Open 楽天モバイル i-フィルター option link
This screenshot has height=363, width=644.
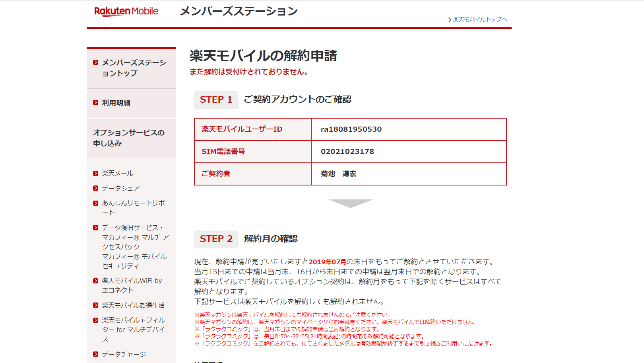[x=133, y=330]
